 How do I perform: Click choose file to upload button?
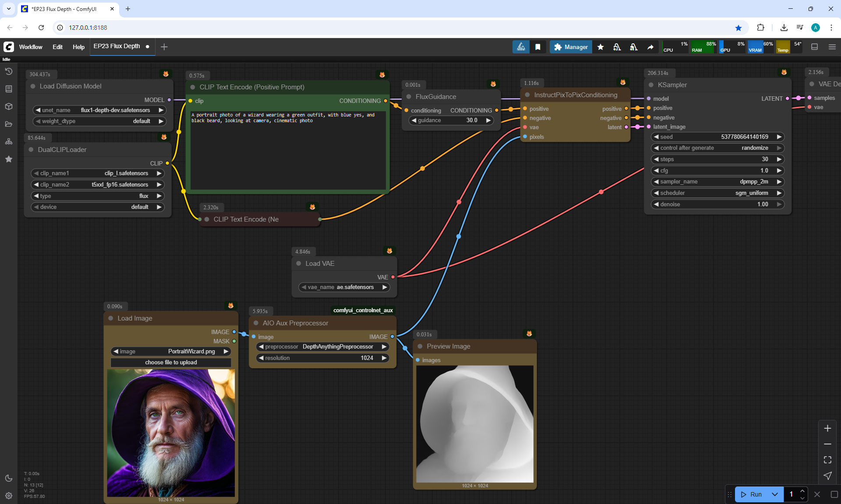tap(171, 363)
